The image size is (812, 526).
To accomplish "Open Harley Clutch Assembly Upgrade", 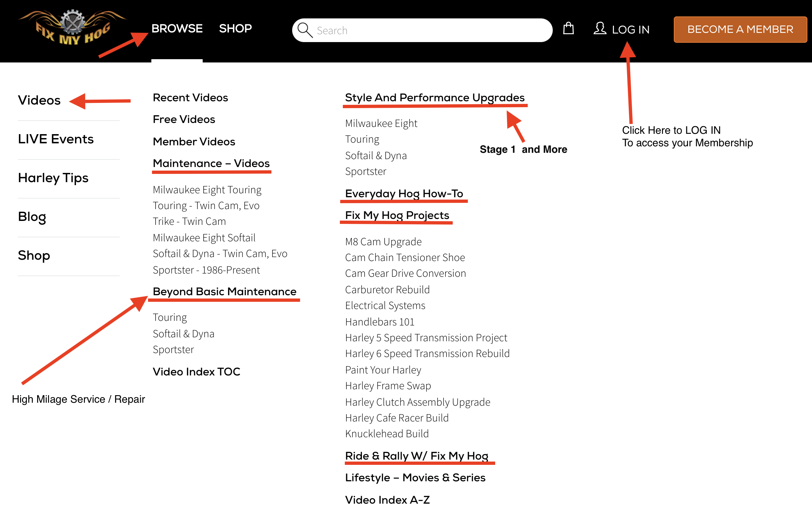I will tap(418, 402).
